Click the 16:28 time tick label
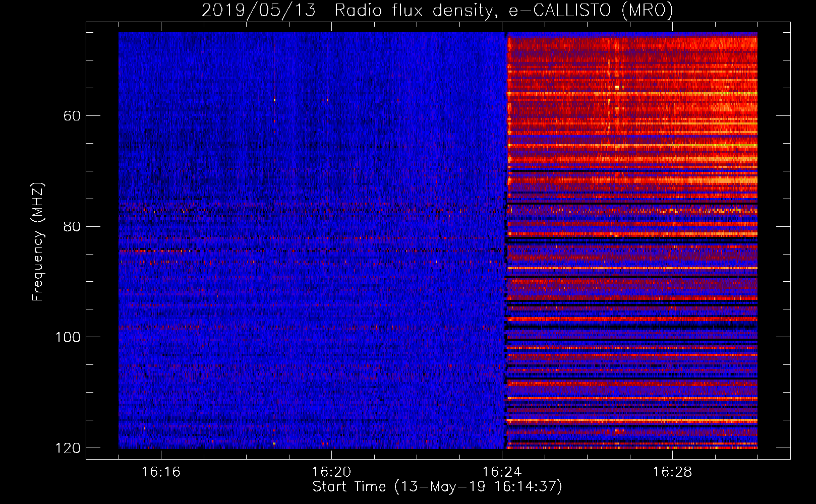Screen dimensions: 816x504 672,472
